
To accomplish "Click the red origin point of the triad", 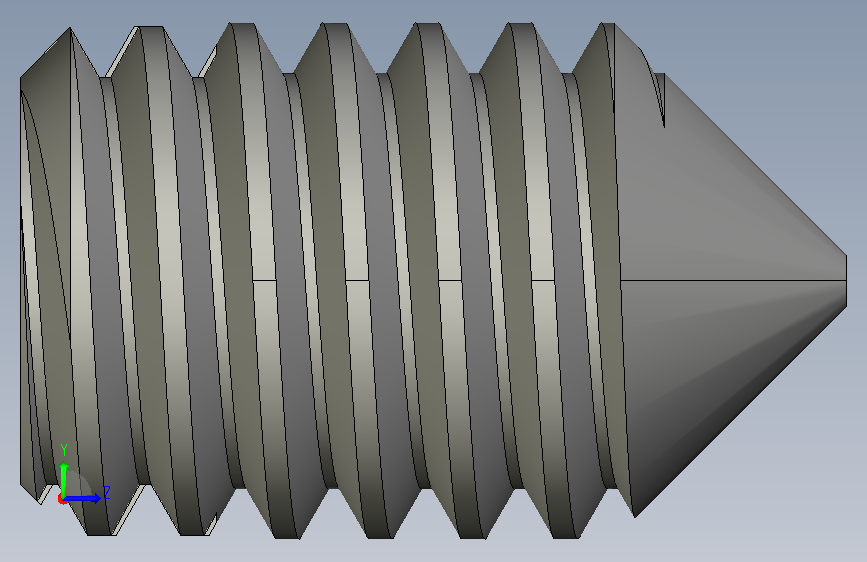I will point(61,499).
